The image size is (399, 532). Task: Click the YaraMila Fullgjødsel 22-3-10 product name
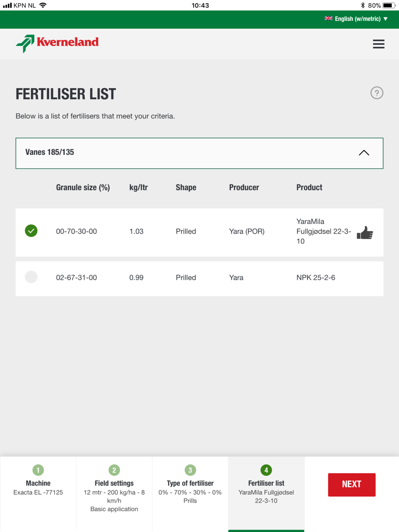[x=324, y=231]
